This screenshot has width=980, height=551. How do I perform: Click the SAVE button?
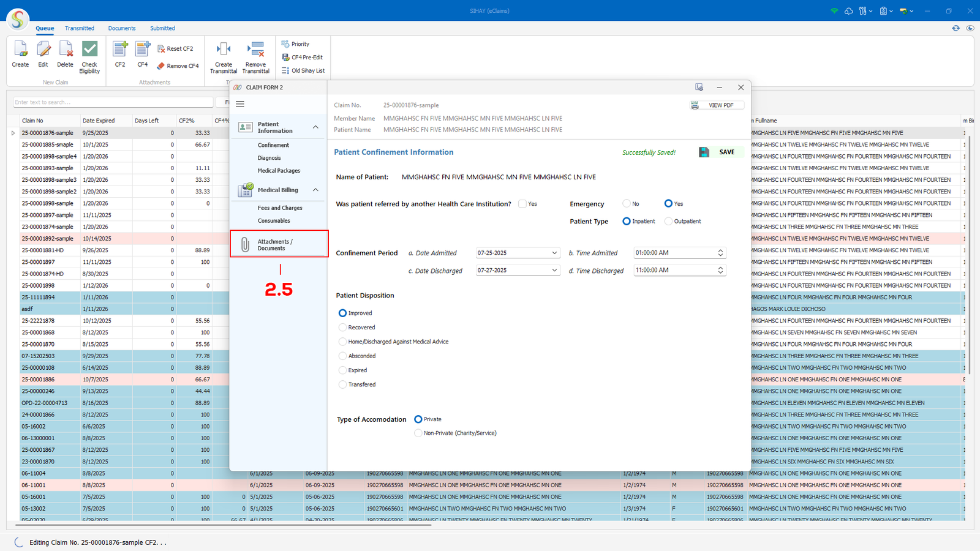[720, 152]
